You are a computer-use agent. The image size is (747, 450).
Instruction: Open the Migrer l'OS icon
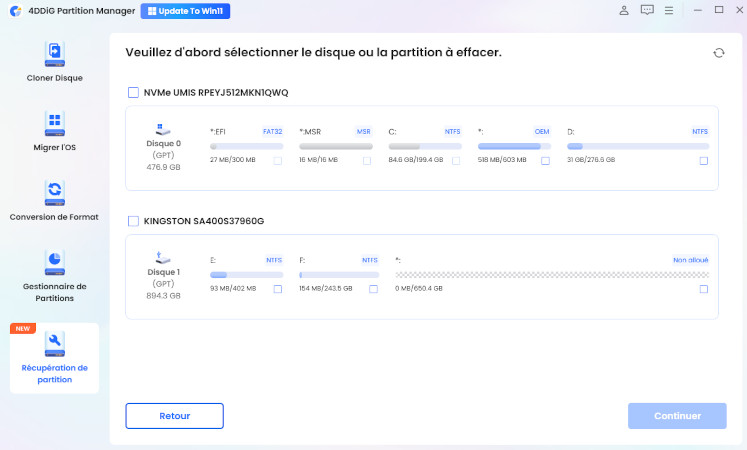pos(55,123)
